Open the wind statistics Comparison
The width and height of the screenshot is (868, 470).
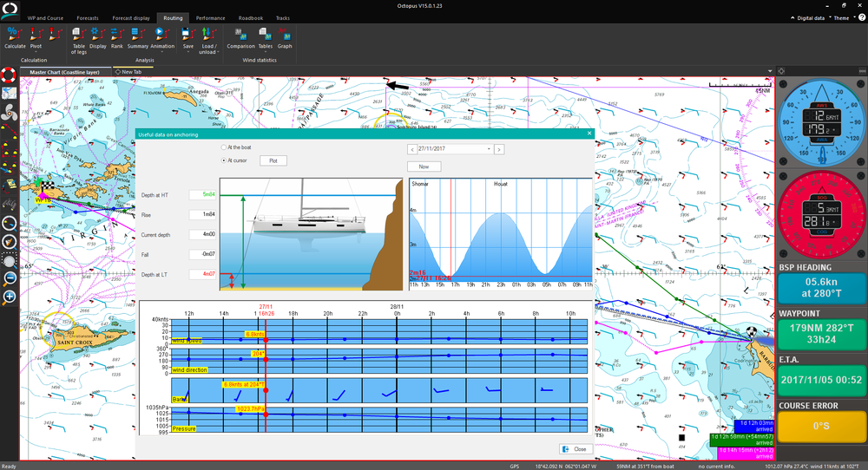coord(240,36)
